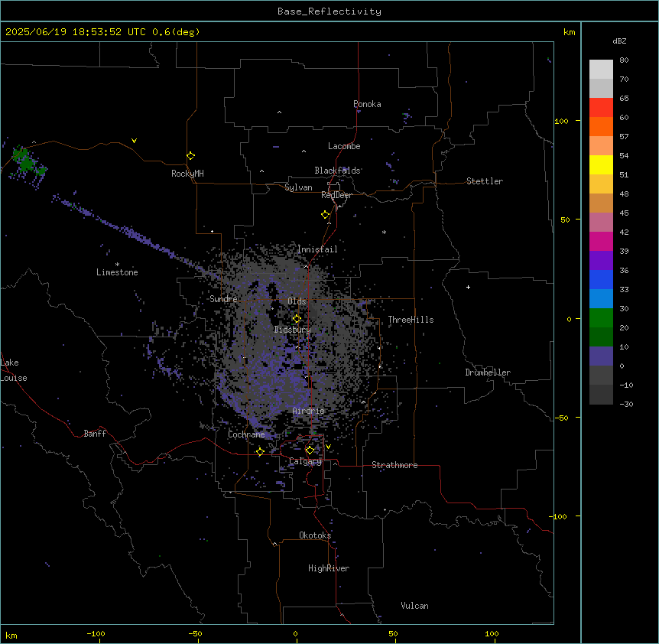Select the darkest gray -10 to -30 swatch
The width and height of the screenshot is (659, 644).
tap(601, 395)
